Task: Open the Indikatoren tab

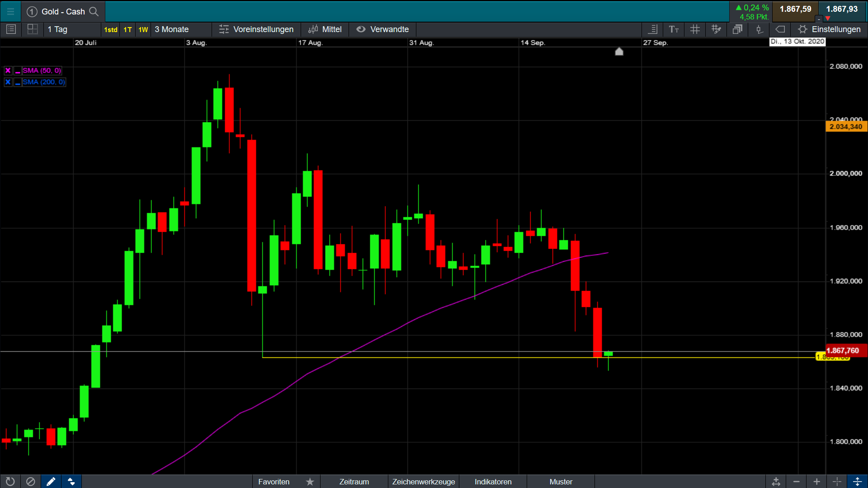Action: click(x=493, y=482)
